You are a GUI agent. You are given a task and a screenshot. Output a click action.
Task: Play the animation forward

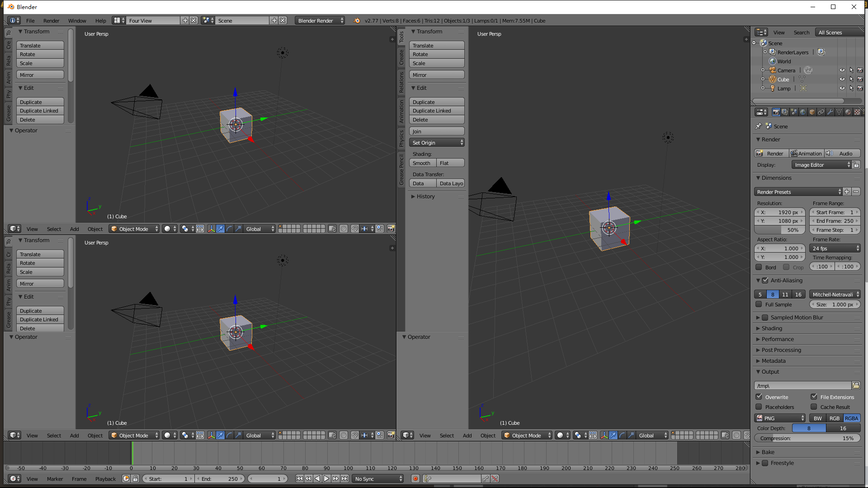coord(326,479)
